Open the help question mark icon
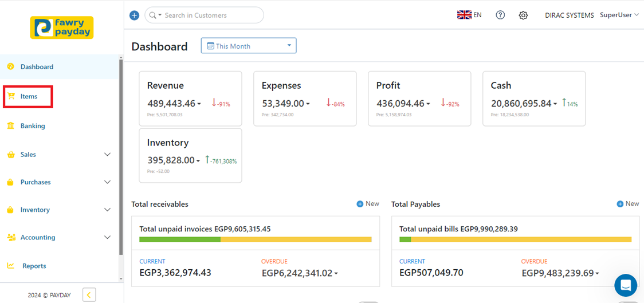644x303 pixels. [500, 15]
